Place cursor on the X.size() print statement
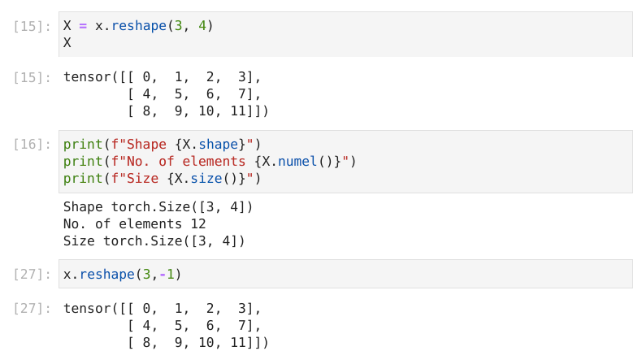 point(162,179)
